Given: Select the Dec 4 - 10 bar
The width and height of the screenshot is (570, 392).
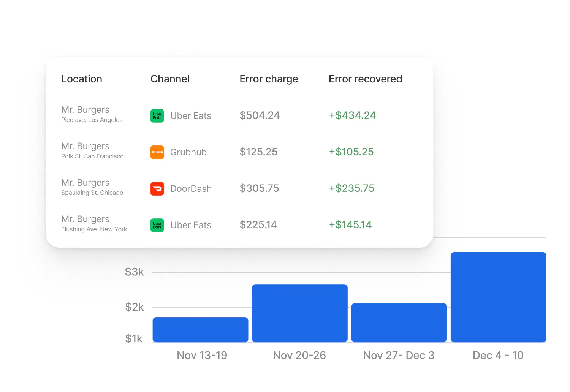Looking at the screenshot, I should 499,297.
